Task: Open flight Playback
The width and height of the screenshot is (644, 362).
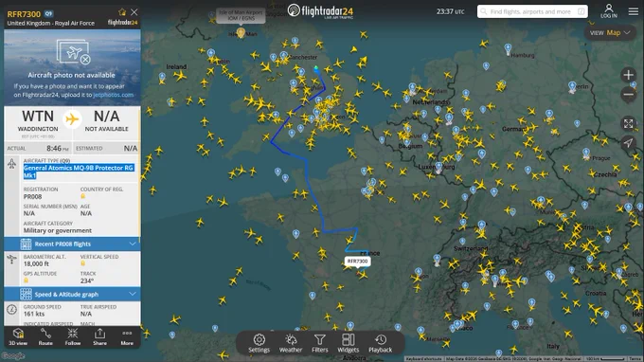Action: pyautogui.click(x=381, y=343)
